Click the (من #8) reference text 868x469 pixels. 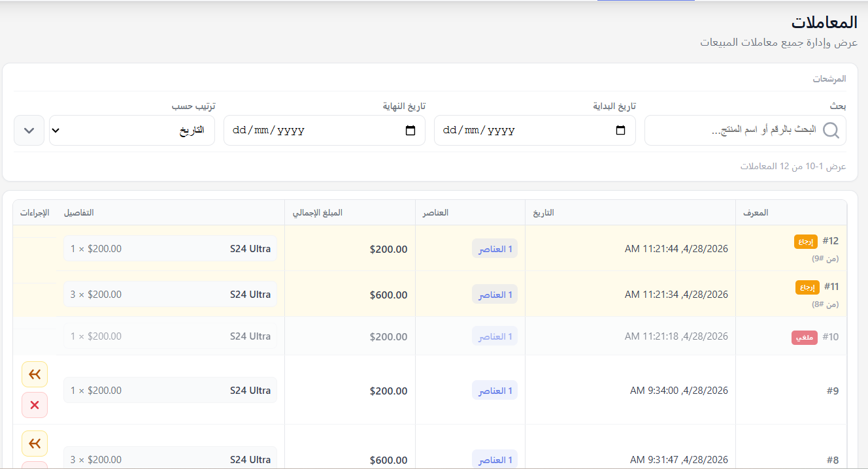point(825,304)
